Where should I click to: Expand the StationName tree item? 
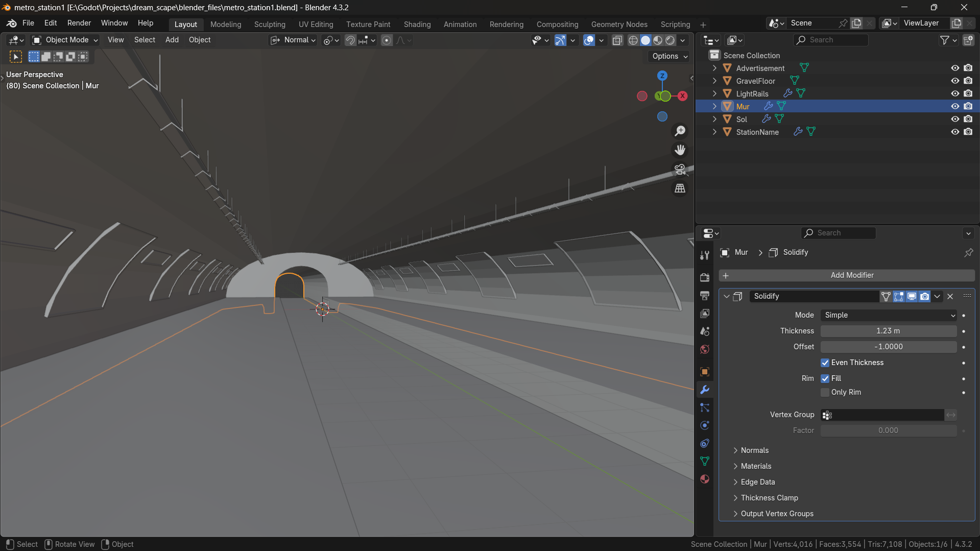714,132
